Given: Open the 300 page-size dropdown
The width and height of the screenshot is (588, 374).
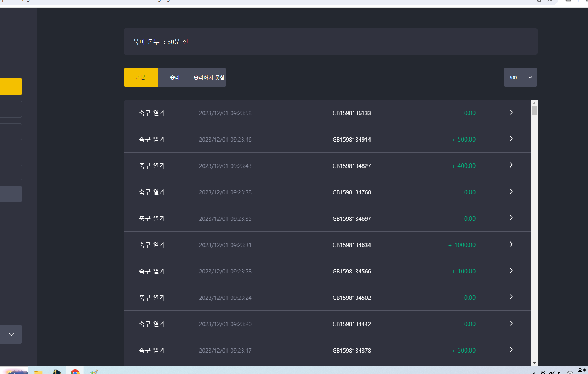Looking at the screenshot, I should [x=521, y=77].
